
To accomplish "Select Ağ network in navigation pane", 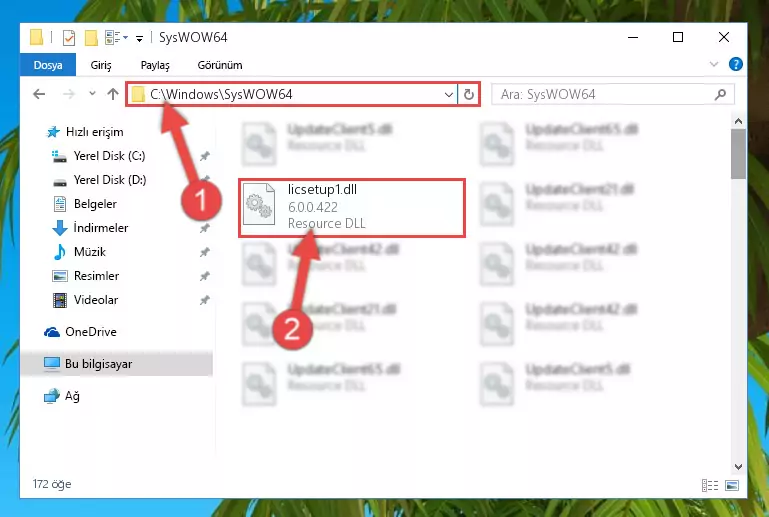I will click(x=72, y=396).
